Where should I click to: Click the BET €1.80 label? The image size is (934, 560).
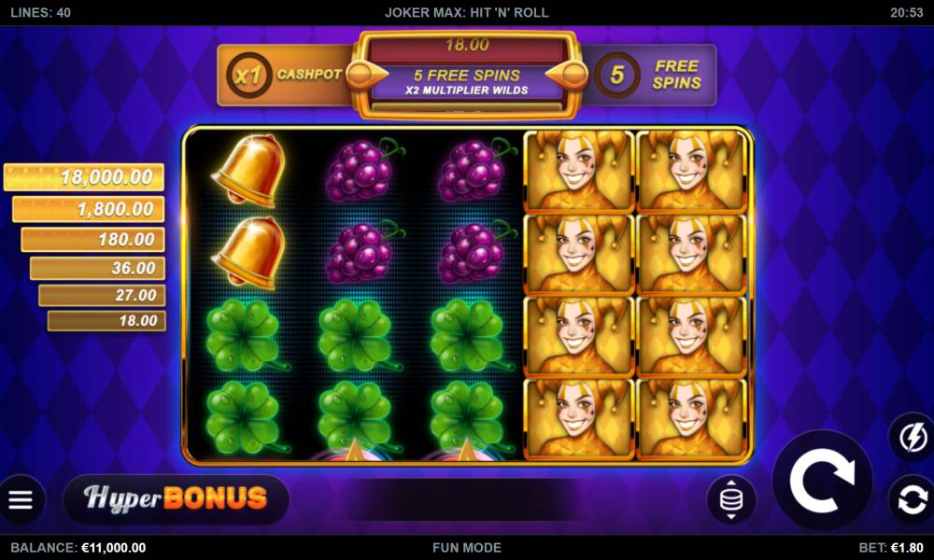coord(891,548)
